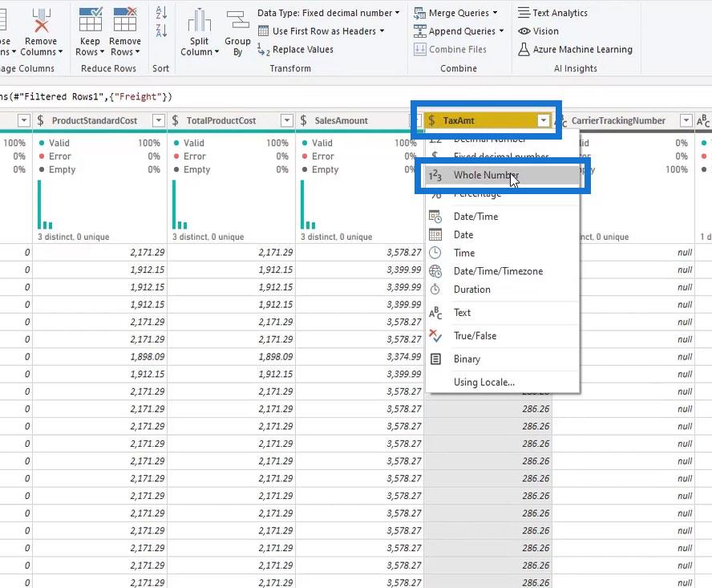Open the CarrierTrackingNumber column filter dropdown

click(686, 120)
